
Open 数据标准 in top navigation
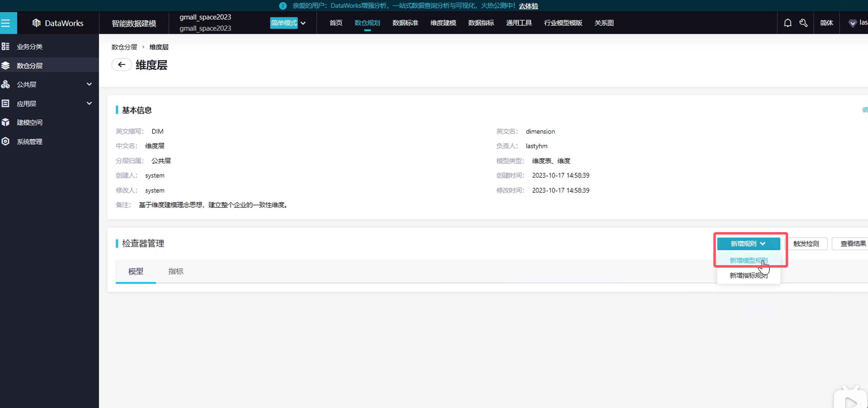point(405,23)
